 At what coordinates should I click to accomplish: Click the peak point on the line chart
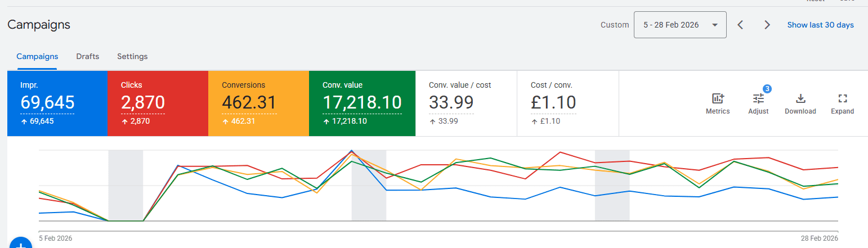click(x=352, y=151)
